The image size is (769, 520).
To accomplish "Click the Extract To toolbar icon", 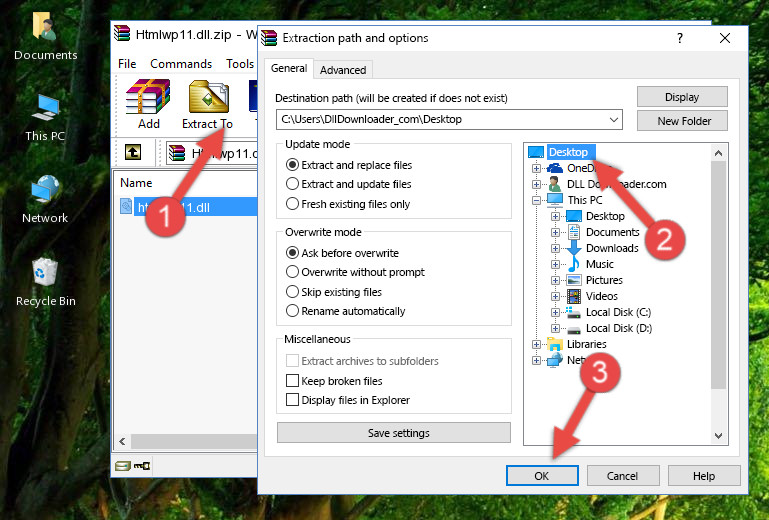I will tap(208, 97).
